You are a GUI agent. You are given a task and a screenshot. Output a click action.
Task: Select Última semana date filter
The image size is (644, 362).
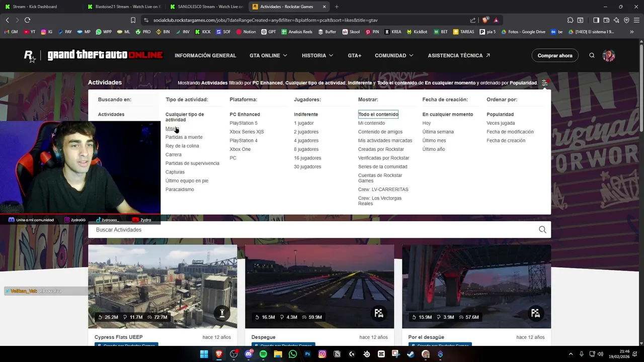point(438,132)
